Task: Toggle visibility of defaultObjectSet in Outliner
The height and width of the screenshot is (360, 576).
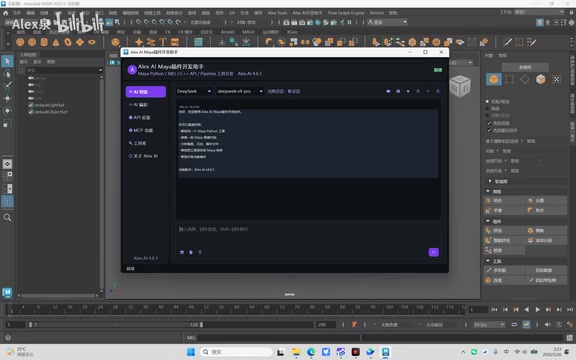Action: click(31, 112)
